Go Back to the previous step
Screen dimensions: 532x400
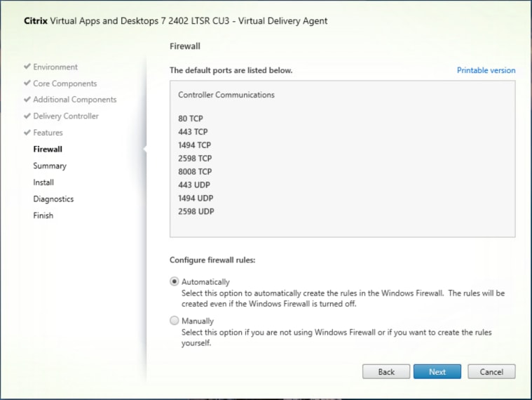pyautogui.click(x=386, y=372)
